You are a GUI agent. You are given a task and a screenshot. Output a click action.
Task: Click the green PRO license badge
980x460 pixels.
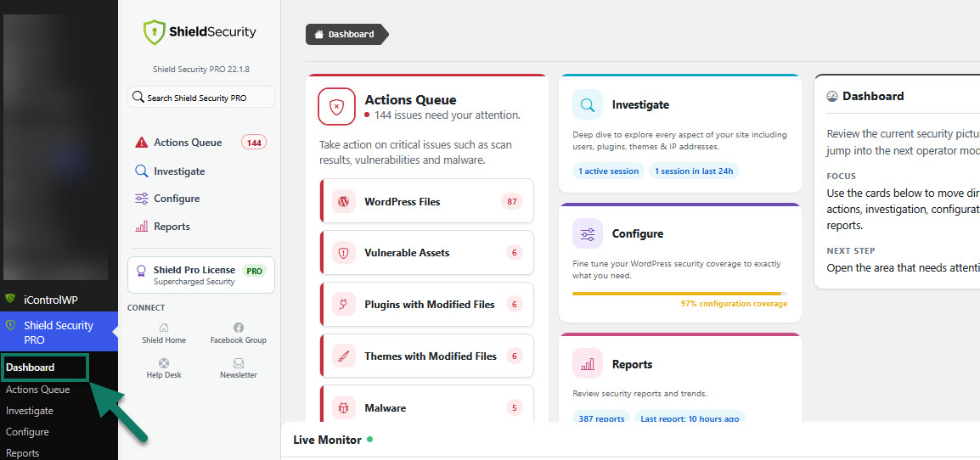click(x=254, y=272)
